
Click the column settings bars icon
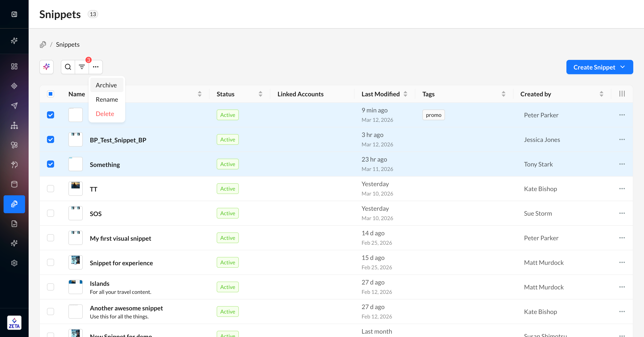click(x=622, y=94)
